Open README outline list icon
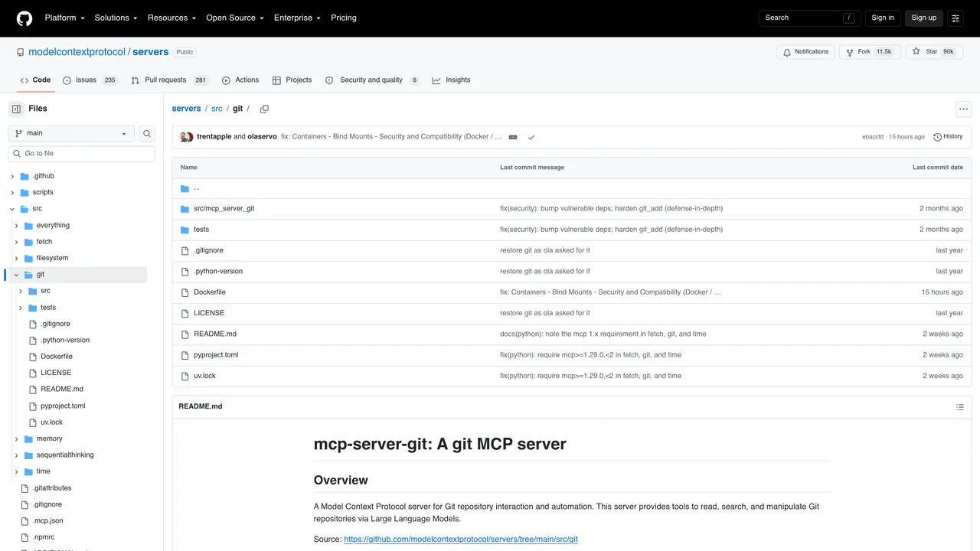The height and width of the screenshot is (551, 980). [x=960, y=407]
